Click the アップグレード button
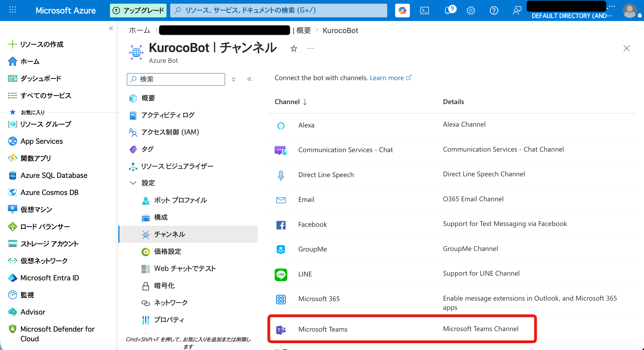This screenshot has width=644, height=350. tap(138, 11)
